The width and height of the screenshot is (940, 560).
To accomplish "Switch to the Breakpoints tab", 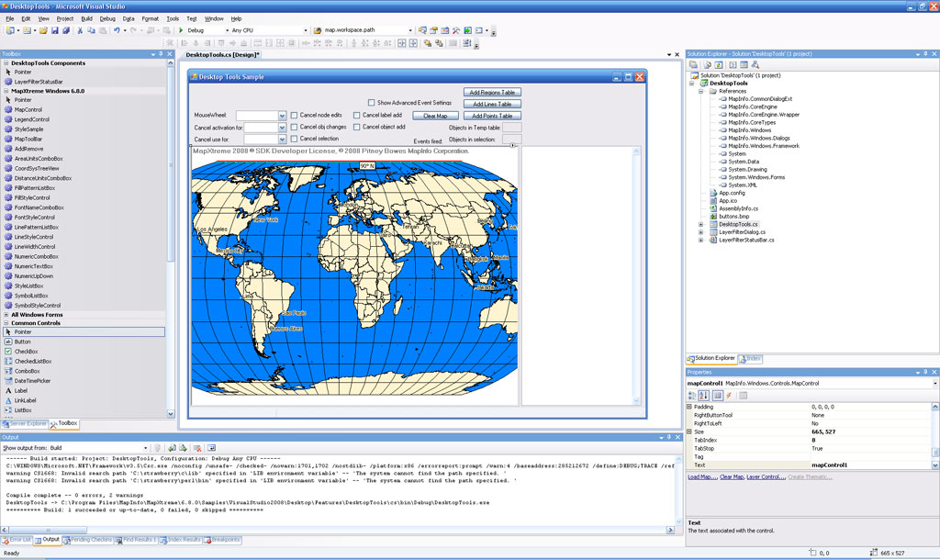I will tap(222, 540).
